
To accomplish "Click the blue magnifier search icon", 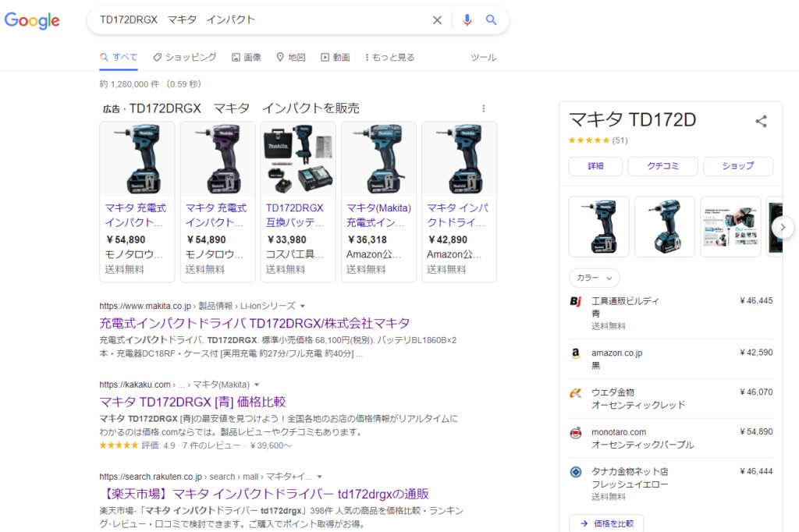I will click(491, 20).
